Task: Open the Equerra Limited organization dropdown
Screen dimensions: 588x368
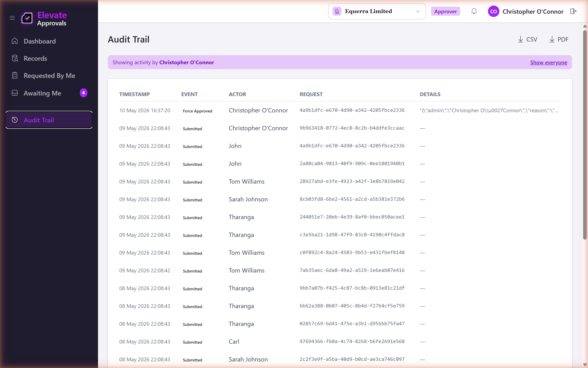Action: (377, 11)
